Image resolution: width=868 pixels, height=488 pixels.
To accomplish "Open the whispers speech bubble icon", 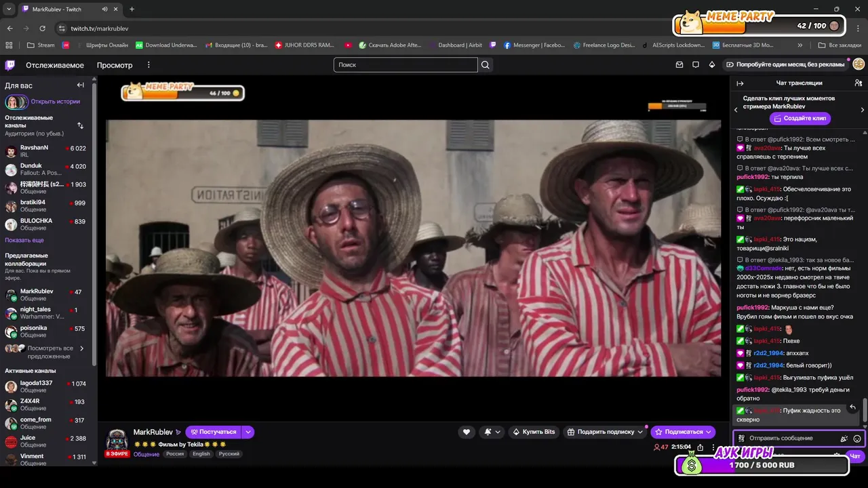I will (696, 65).
